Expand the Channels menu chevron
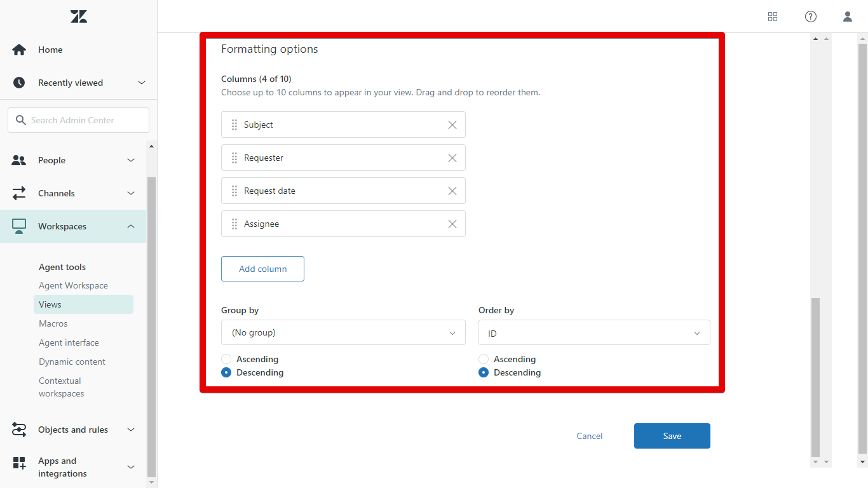 (131, 193)
